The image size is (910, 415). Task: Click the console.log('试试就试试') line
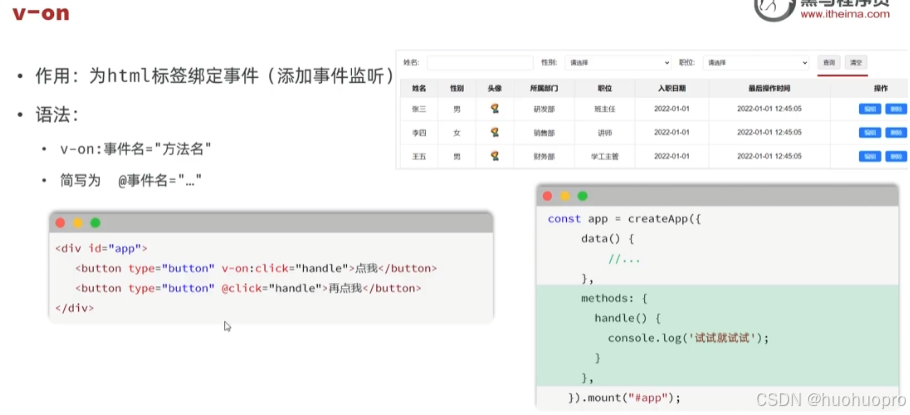tap(688, 338)
